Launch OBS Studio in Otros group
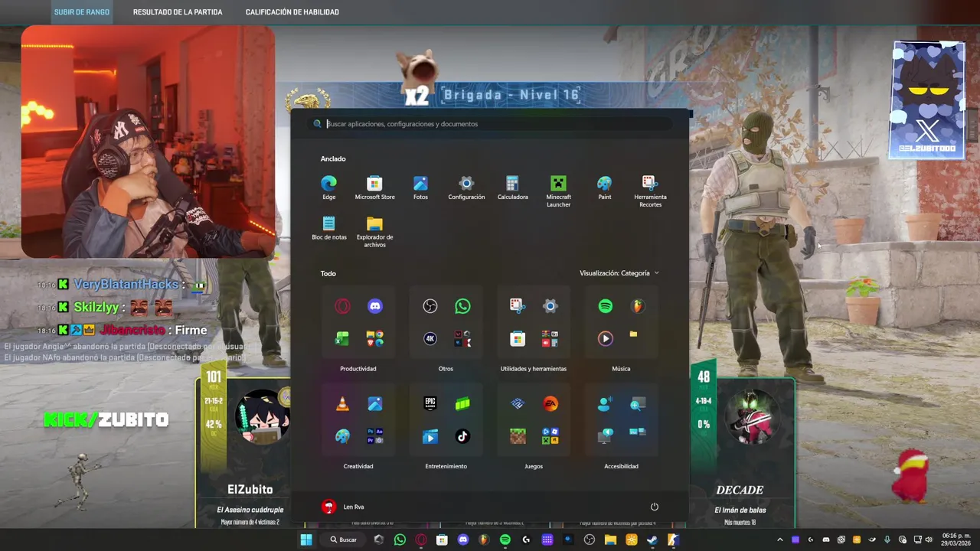This screenshot has height=551, width=980. click(x=430, y=306)
